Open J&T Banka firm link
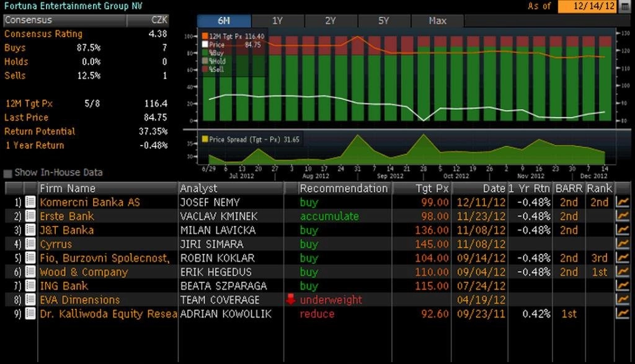 [x=67, y=230]
